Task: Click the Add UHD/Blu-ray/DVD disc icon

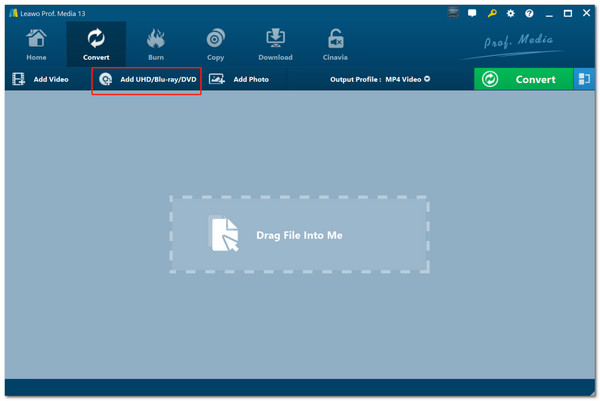Action: click(106, 79)
